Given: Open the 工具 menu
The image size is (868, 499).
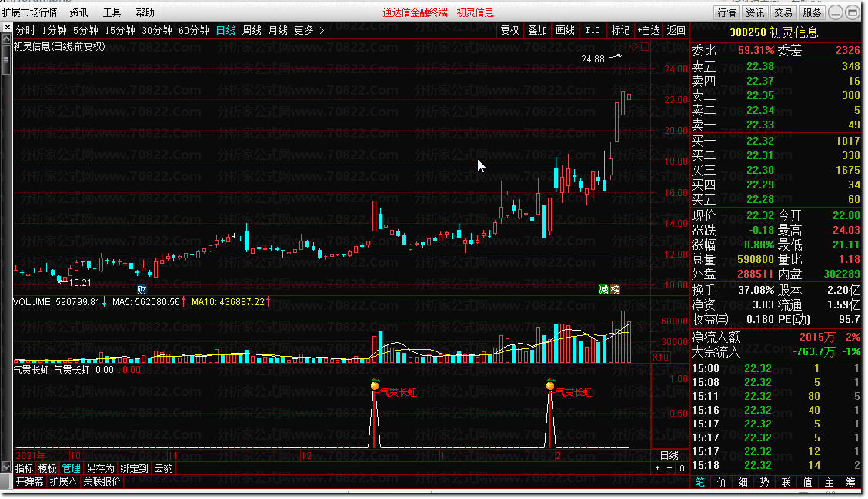Looking at the screenshot, I should click(112, 12).
